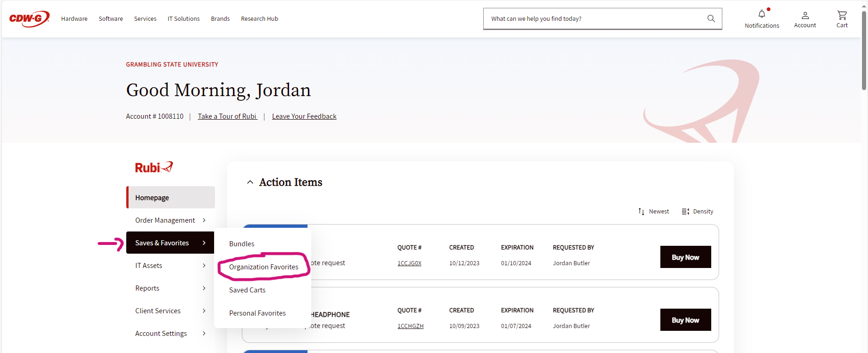
Task: Expand Order Management chevron
Action: (204, 220)
